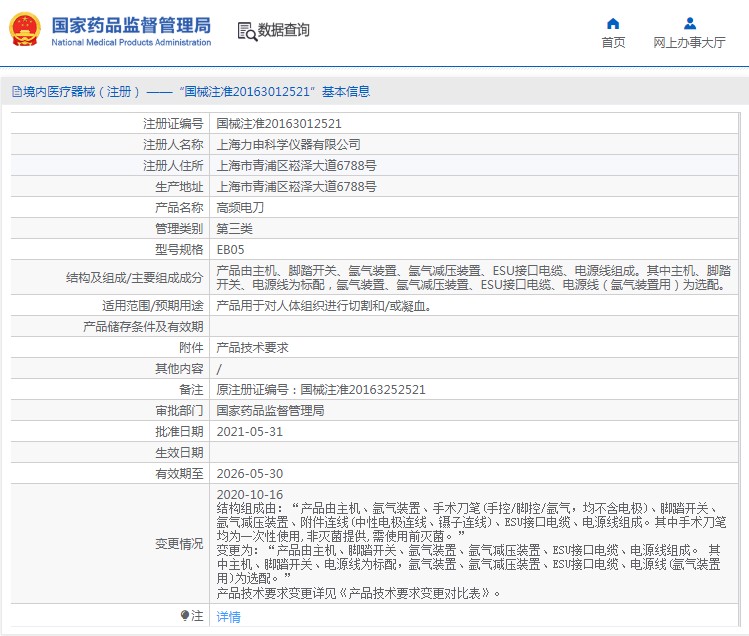Select registration number 国械注准20163012521 cell
The image size is (749, 636).
[x=279, y=124]
